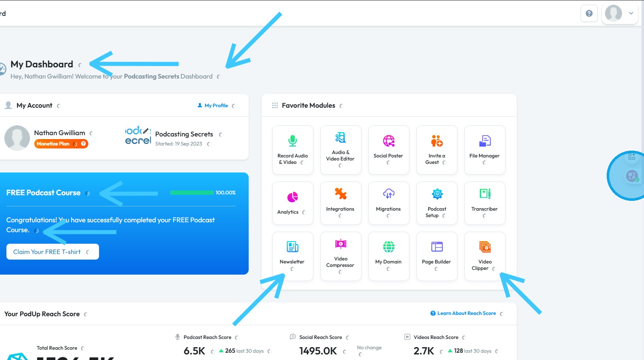Open the Newsletter module
This screenshot has width=644, height=360.
(x=292, y=256)
